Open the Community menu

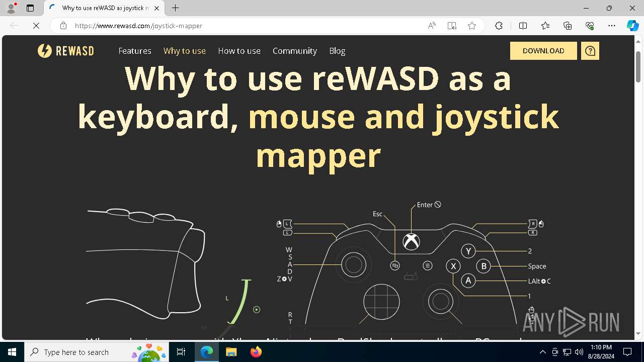pos(295,51)
